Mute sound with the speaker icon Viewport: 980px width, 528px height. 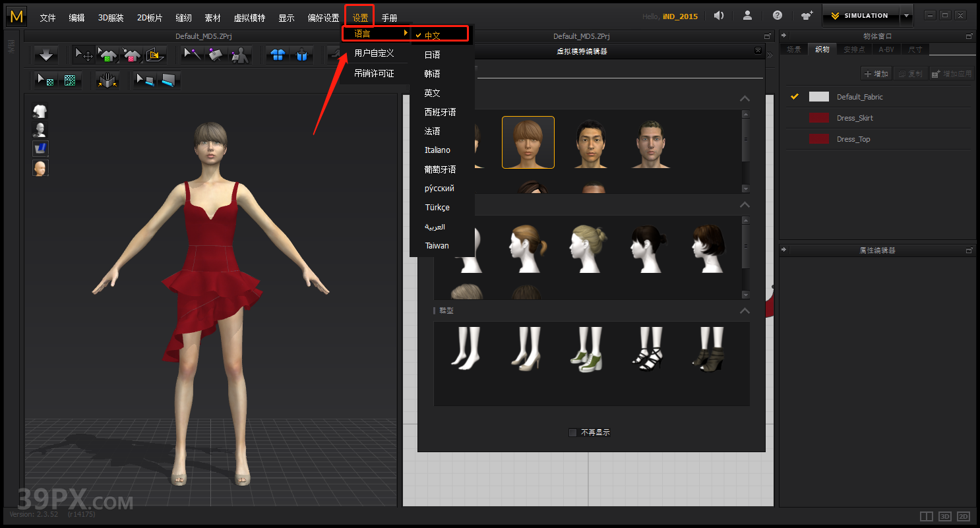tap(719, 16)
